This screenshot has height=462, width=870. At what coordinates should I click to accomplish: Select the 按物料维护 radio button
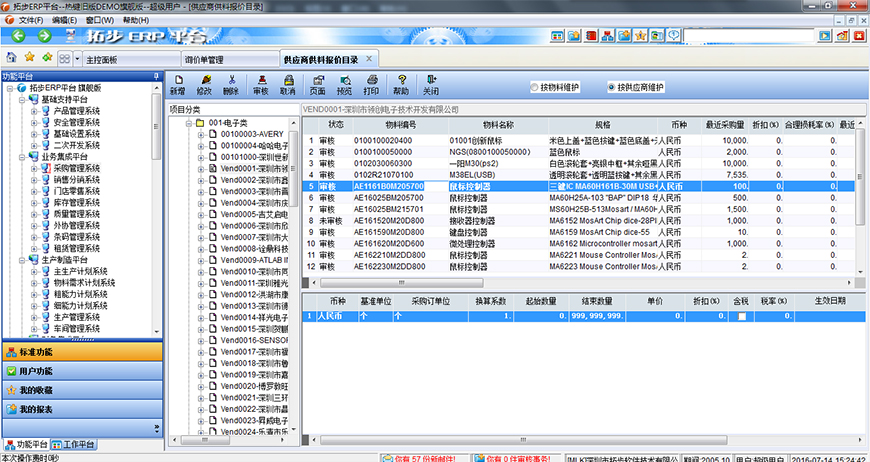coord(536,88)
